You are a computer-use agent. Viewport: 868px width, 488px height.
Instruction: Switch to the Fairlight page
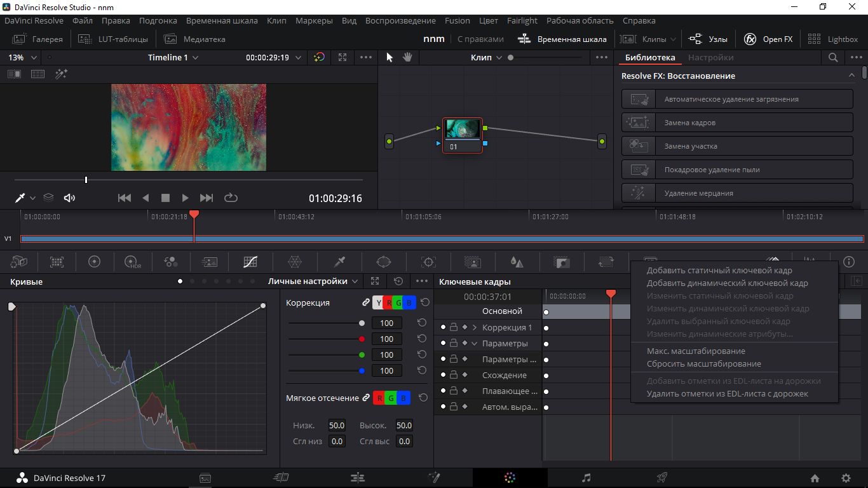pos(587,478)
